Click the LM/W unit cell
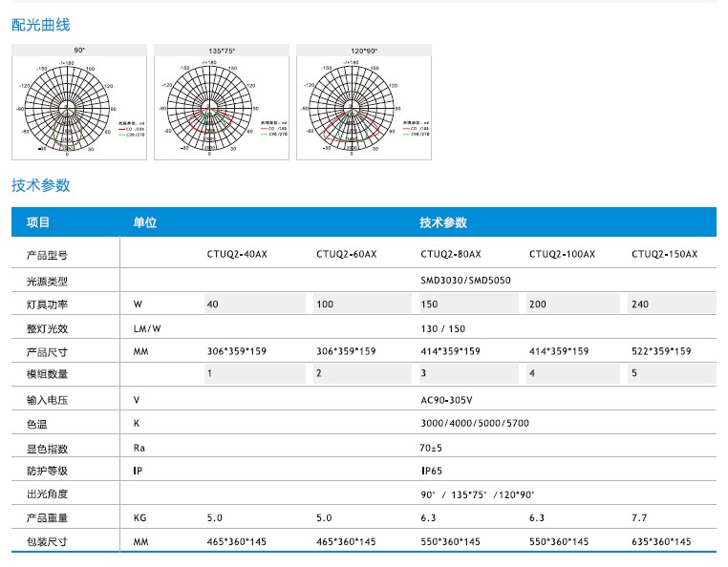Image resolution: width=728 pixels, height=567 pixels. click(x=147, y=329)
